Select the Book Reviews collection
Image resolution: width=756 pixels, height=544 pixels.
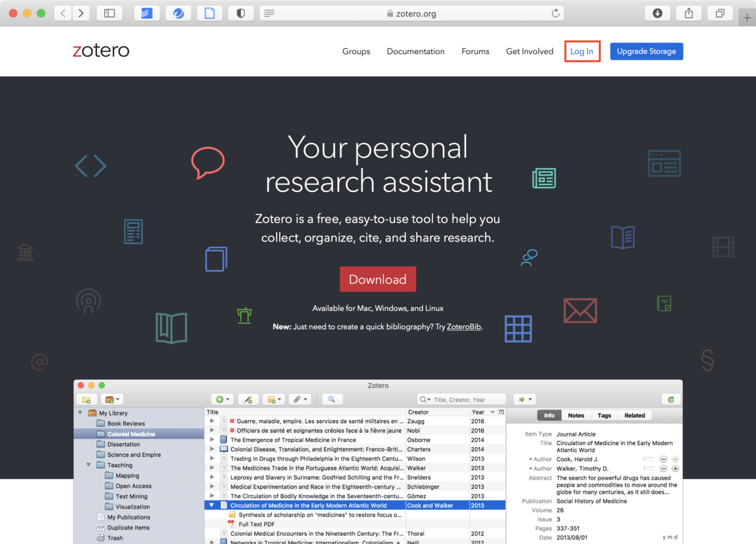coord(126,424)
